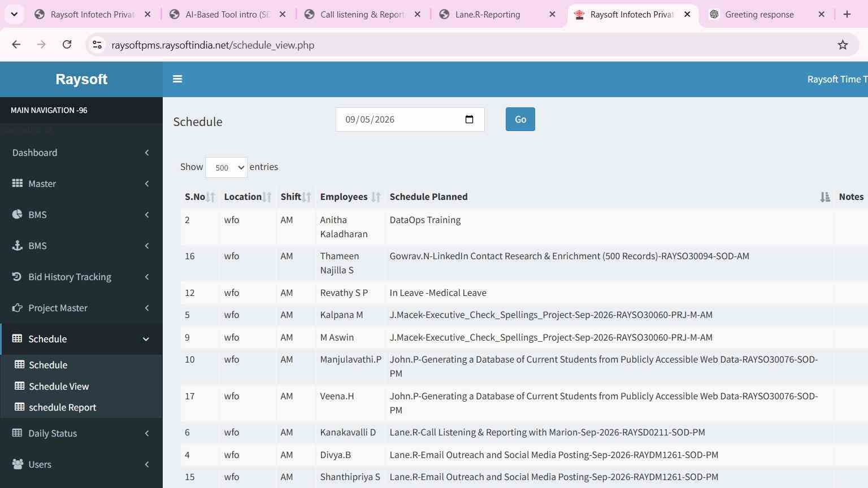Bookmark this page with the star icon
The height and width of the screenshot is (488, 868).
pyautogui.click(x=843, y=45)
